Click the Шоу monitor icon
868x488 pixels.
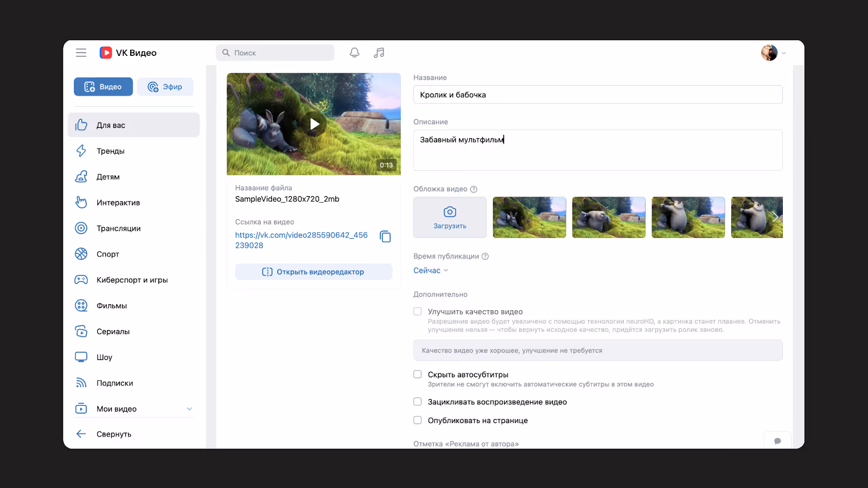point(81,357)
